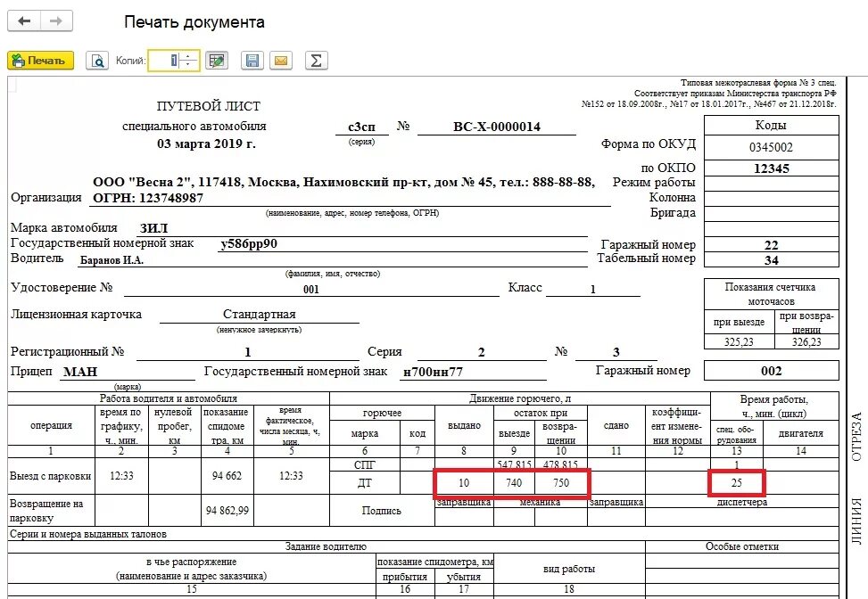868x599 pixels.
Task: Go forward with the right arrow button
Action: [x=56, y=21]
